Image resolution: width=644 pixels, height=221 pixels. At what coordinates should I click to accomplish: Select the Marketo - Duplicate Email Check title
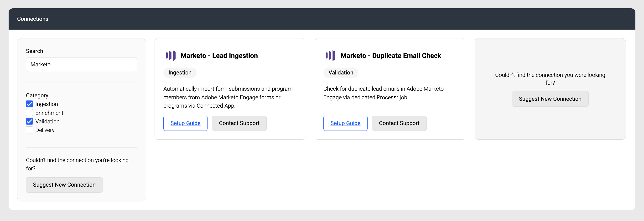pyautogui.click(x=391, y=56)
